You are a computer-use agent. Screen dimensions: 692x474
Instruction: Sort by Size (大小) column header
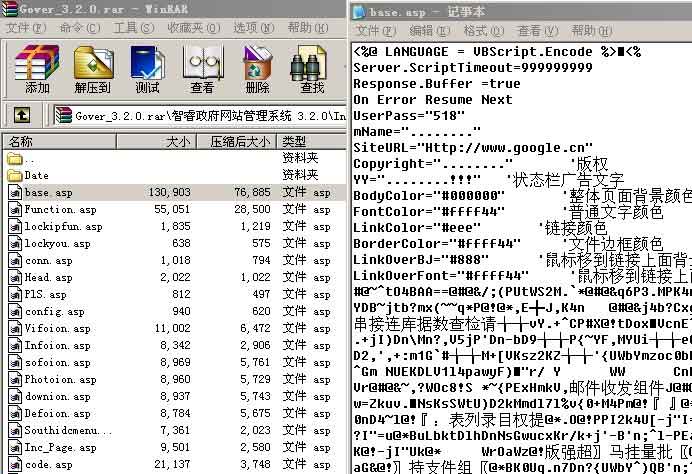[x=156, y=142]
